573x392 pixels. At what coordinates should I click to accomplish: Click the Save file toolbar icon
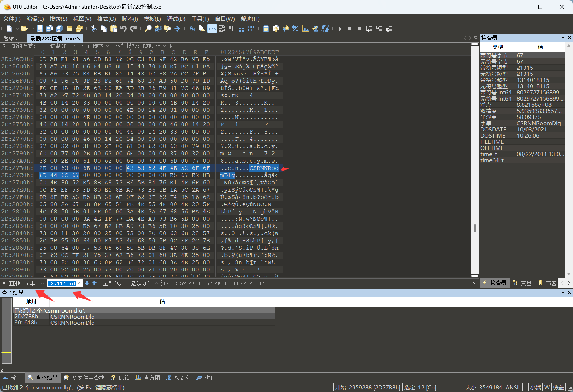pos(40,29)
